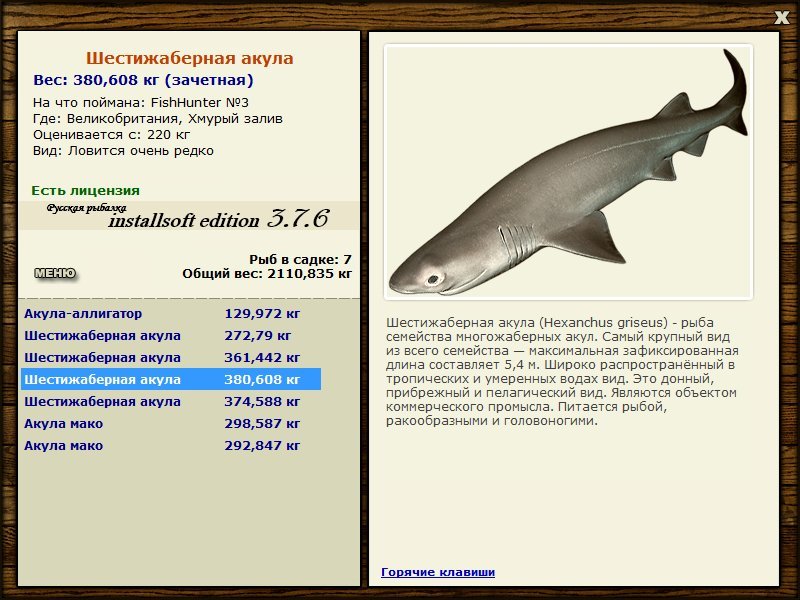Viewport: 800px width, 600px height.
Task: Open the Горячие клавиши link
Action: pyautogui.click(x=438, y=572)
